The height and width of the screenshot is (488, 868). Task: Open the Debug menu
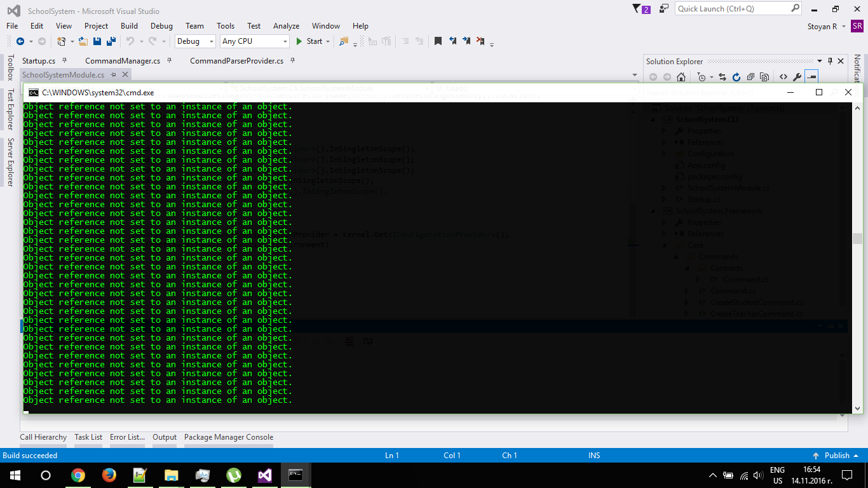click(x=161, y=26)
